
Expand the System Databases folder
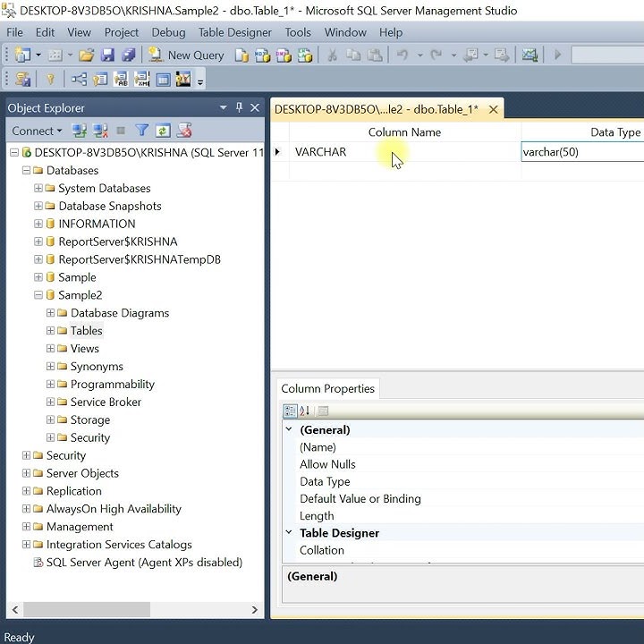point(38,188)
